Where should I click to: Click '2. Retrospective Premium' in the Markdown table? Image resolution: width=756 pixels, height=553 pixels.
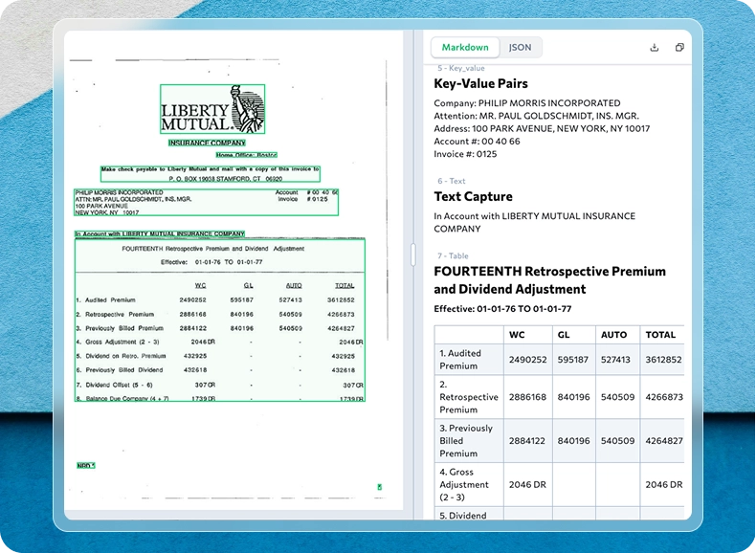pos(468,397)
